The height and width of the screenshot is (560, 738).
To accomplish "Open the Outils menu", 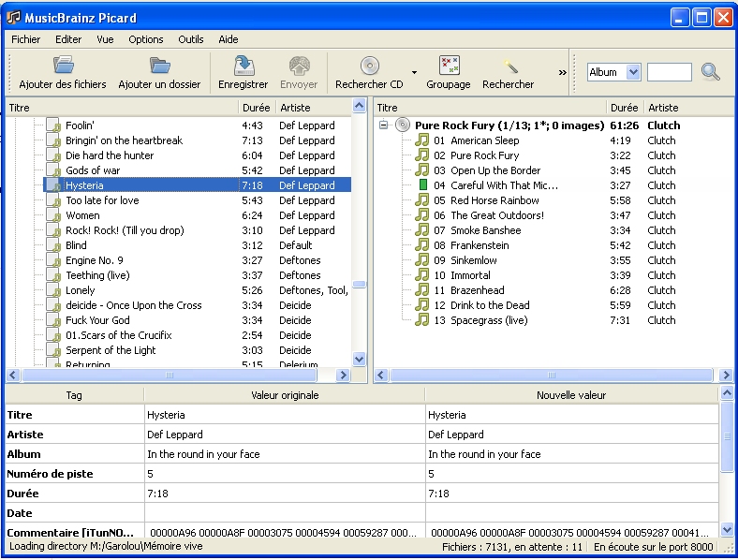I will 191,39.
